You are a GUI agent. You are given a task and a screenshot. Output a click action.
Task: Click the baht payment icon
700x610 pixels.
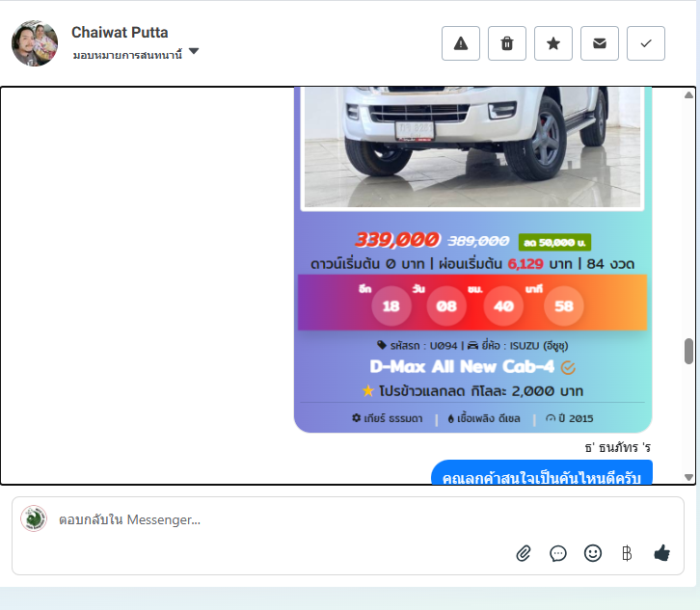[627, 553]
